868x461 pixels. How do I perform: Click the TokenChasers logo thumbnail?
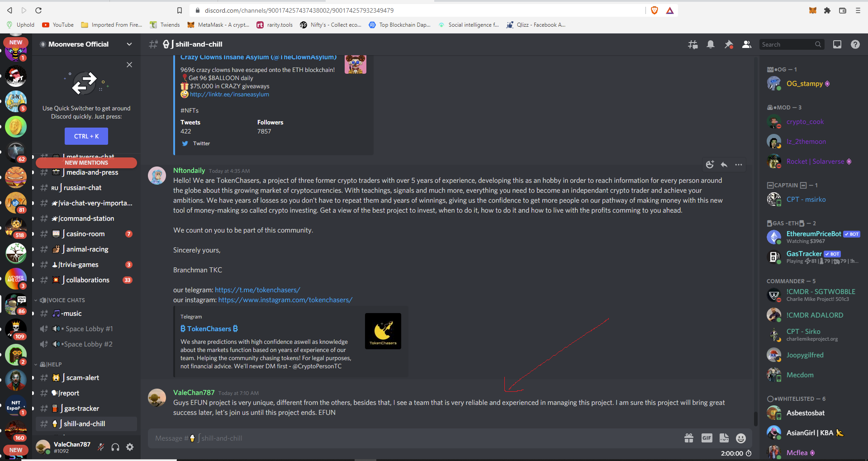pyautogui.click(x=383, y=331)
